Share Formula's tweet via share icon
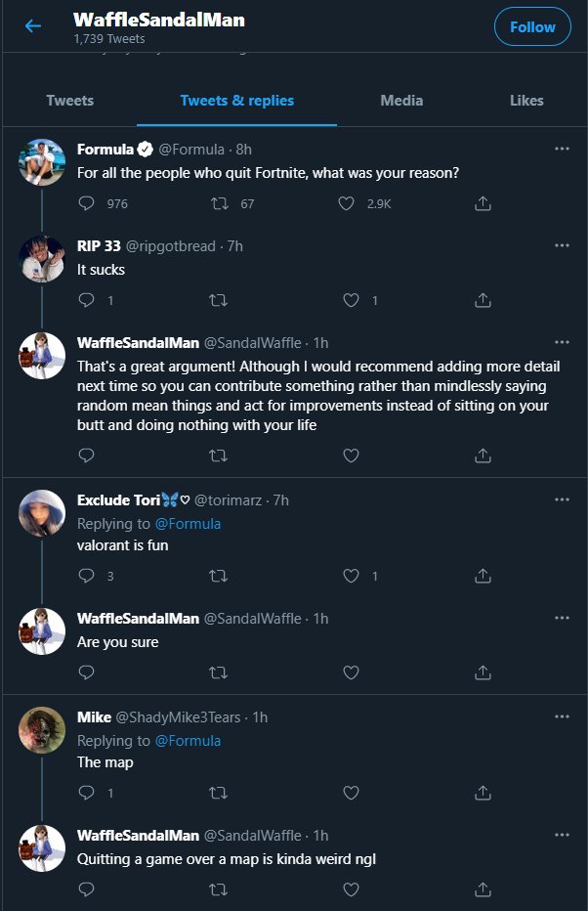Viewport: 588px width, 911px height. [x=482, y=203]
